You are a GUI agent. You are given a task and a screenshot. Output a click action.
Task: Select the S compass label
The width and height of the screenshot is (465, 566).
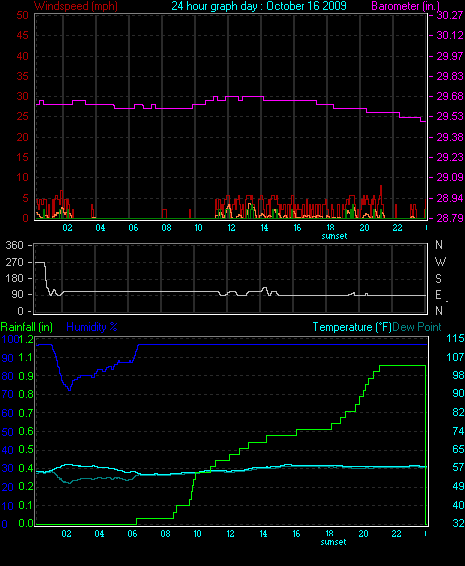(439, 279)
